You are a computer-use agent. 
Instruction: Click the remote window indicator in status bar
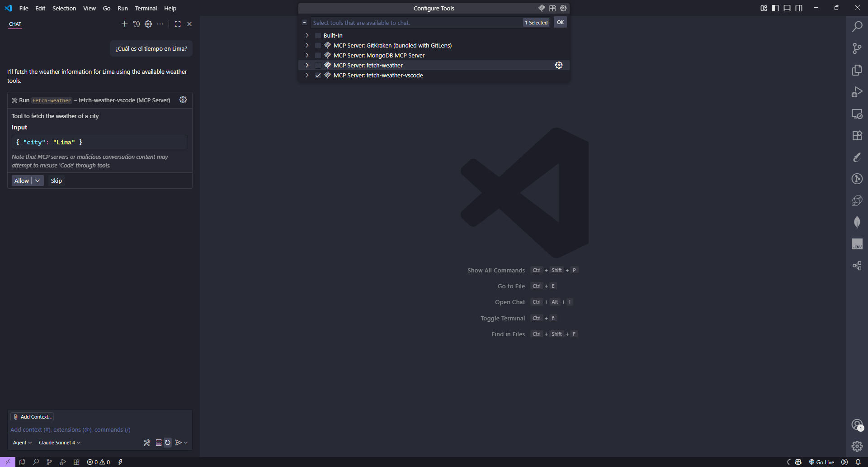[8, 462]
